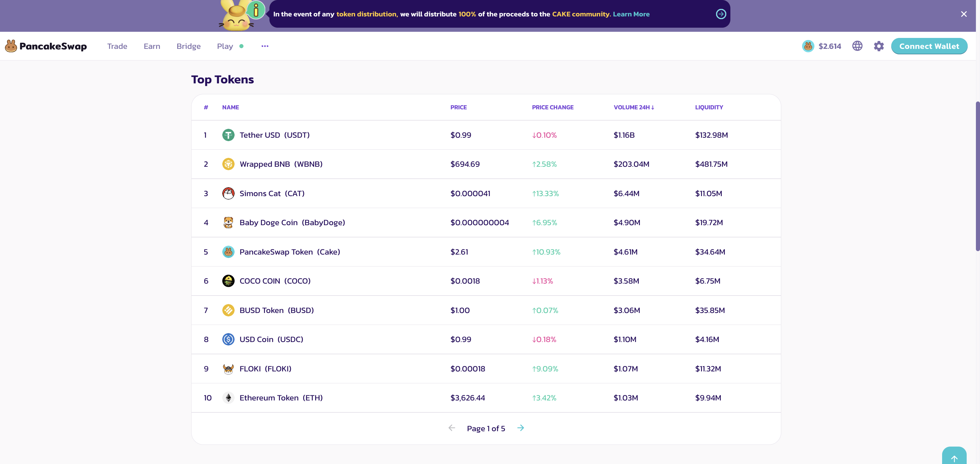Screen dimensions: 980x464
Task: Click the banner circular arrow icon
Action: [721, 14]
